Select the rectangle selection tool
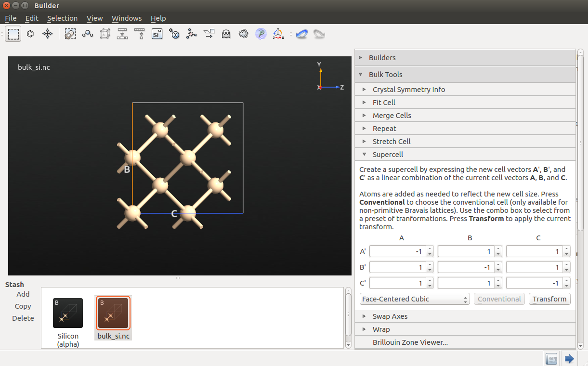 (x=13, y=34)
